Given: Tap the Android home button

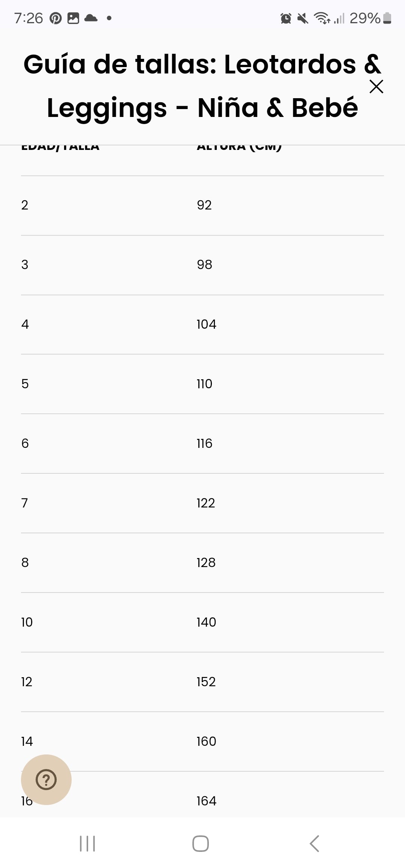Looking at the screenshot, I should coord(201,844).
